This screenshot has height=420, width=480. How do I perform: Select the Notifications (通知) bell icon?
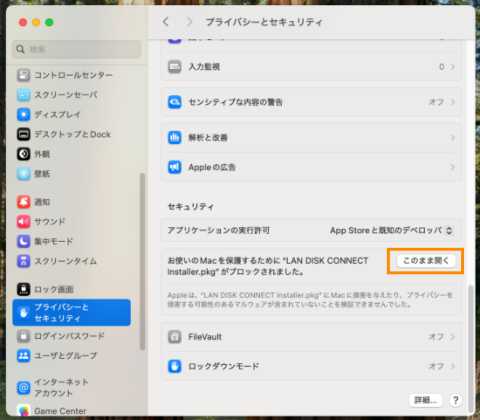tap(23, 202)
